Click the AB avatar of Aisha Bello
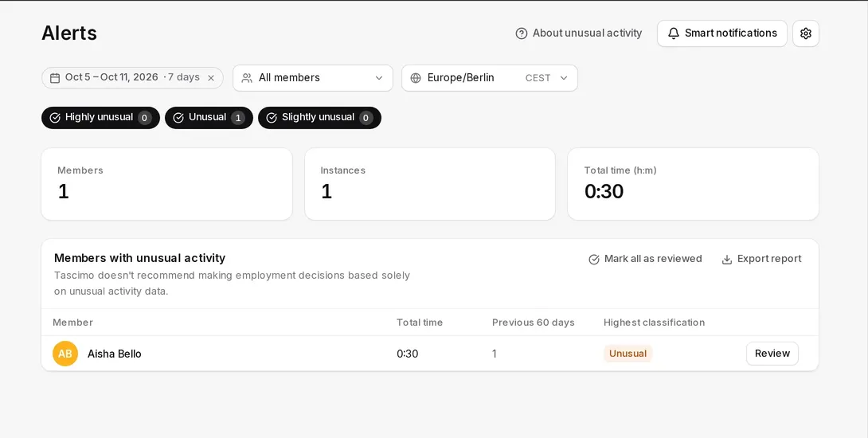This screenshot has width=868, height=438. coord(65,354)
